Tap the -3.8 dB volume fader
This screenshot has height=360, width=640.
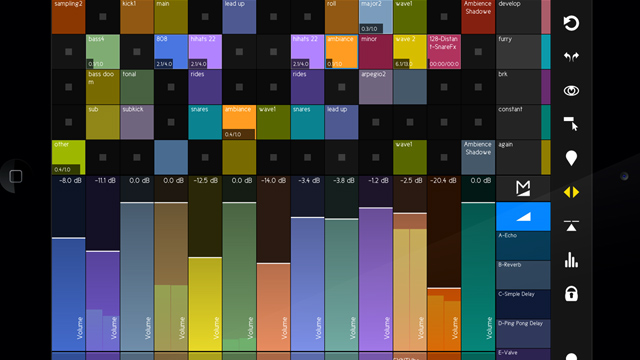click(342, 263)
